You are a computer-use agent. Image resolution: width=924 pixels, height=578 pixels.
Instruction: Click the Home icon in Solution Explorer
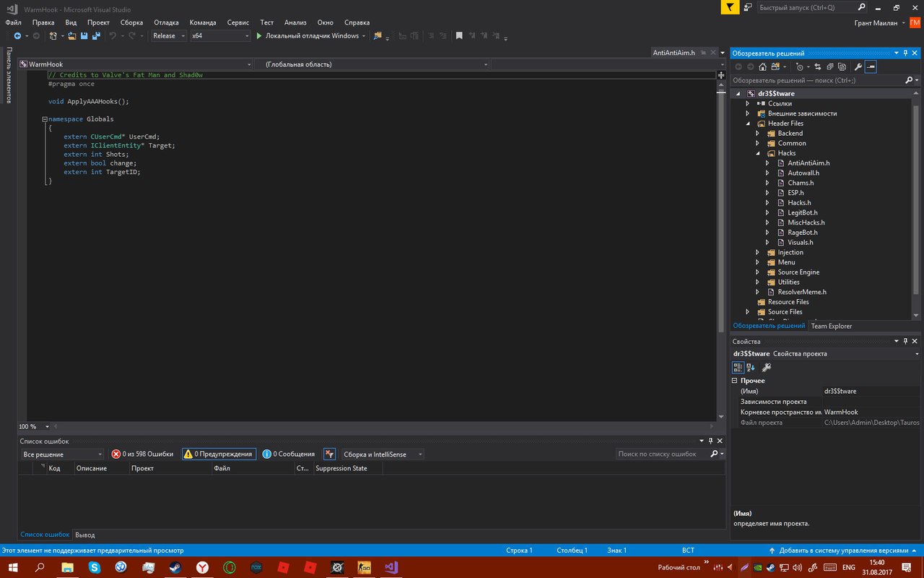pyautogui.click(x=762, y=67)
